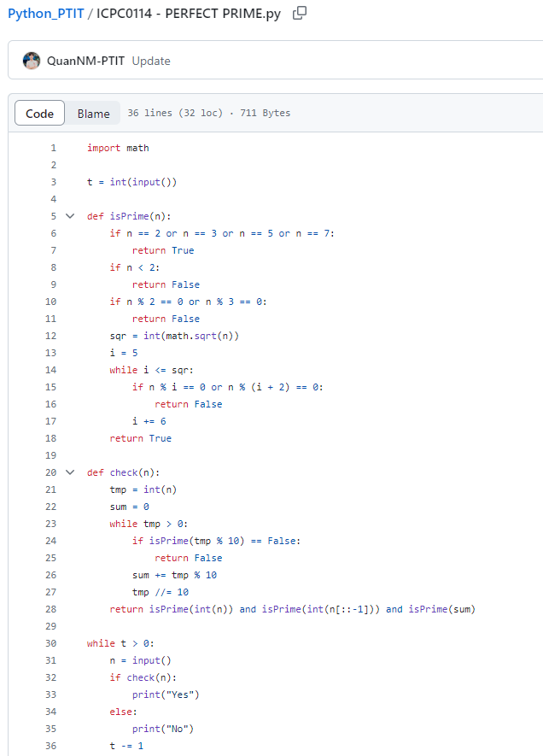Image resolution: width=543 pixels, height=756 pixels.
Task: Click the "def isPrime(n):" definition
Action: pyautogui.click(x=129, y=216)
